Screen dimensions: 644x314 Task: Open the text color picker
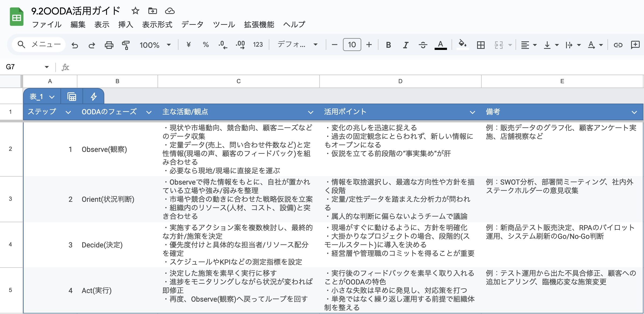440,45
